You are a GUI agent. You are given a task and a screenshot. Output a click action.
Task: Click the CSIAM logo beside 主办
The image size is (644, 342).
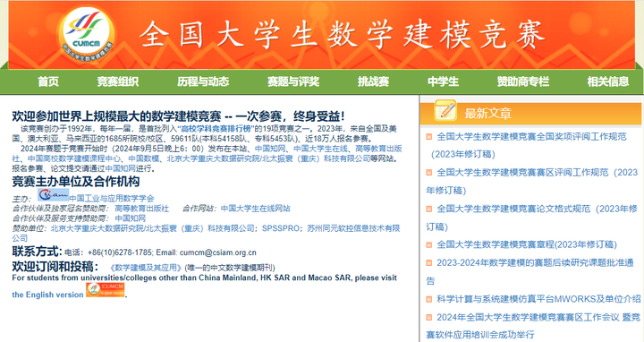click(x=53, y=194)
